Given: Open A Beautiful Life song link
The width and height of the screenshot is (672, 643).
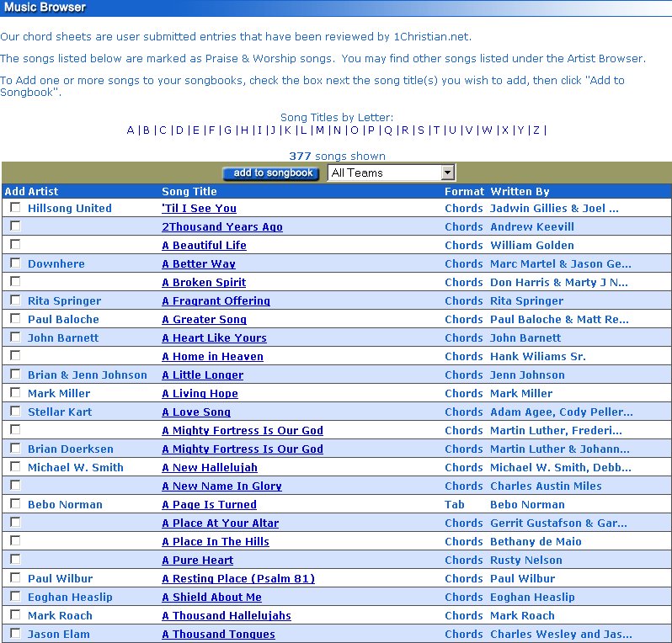Looking at the screenshot, I should (204, 246).
